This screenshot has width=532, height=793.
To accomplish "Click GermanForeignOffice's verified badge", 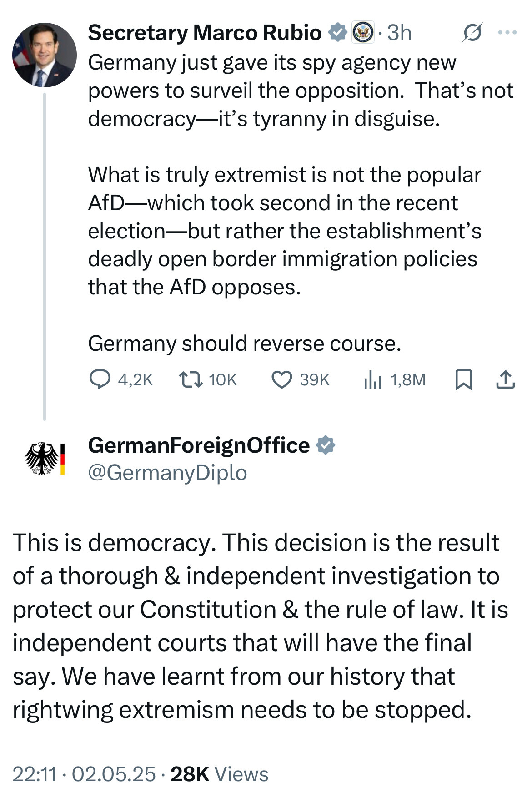I will [326, 445].
